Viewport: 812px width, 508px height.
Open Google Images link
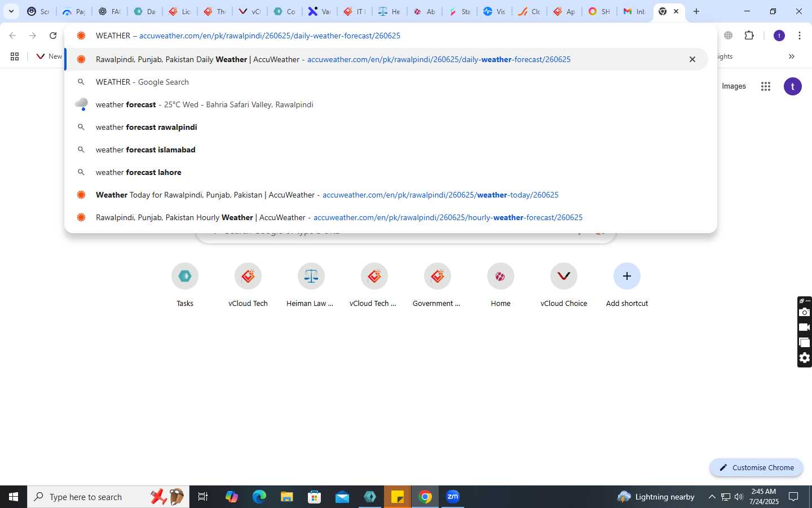tap(734, 86)
